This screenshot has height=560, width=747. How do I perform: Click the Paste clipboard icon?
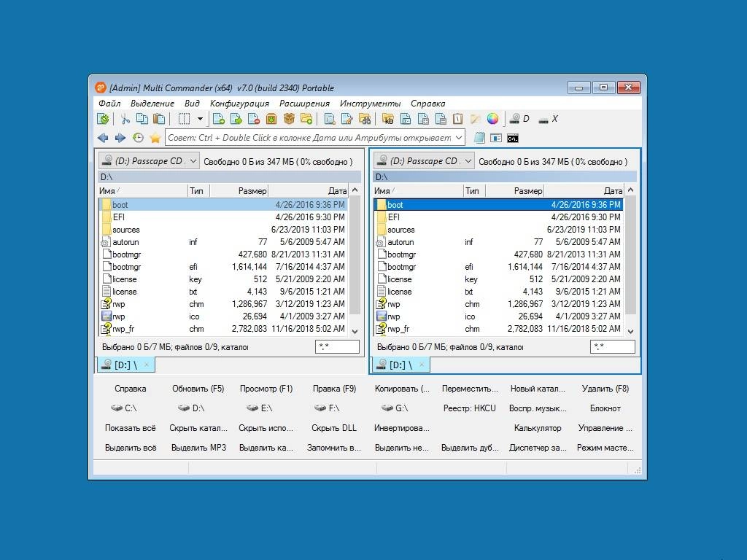pos(159,119)
